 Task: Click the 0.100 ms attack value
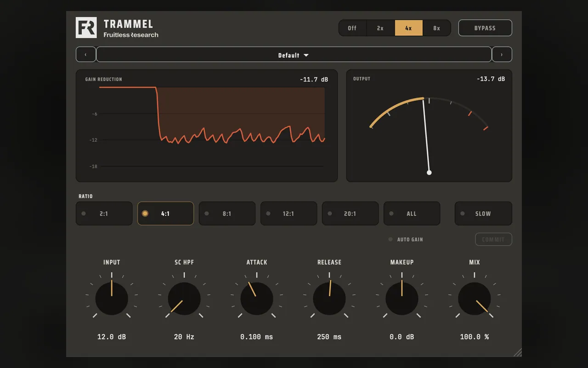click(x=257, y=337)
